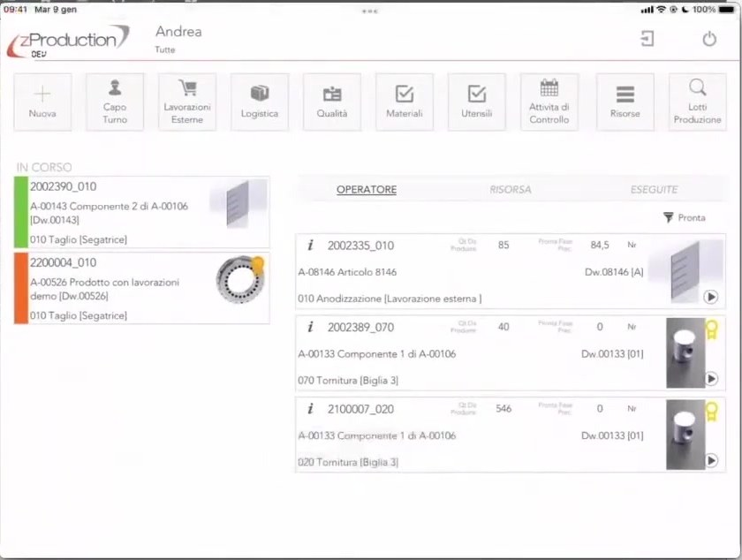Click the plate thumbnail of job 2002390_010
Screen dimensions: 742x560
pos(239,203)
